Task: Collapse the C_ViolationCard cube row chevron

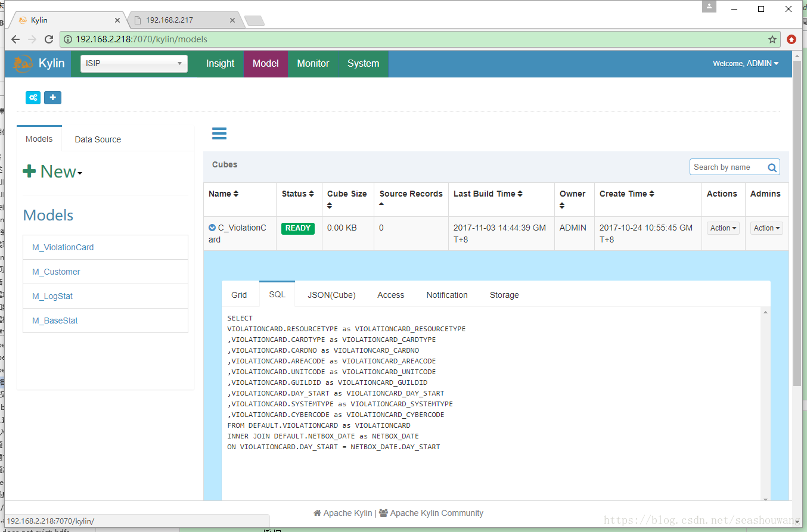Action: (x=212, y=228)
